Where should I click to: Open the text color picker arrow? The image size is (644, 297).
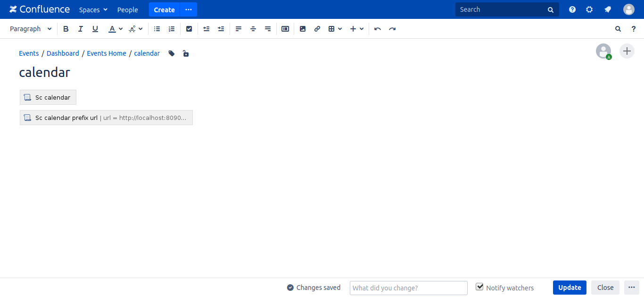[121, 29]
